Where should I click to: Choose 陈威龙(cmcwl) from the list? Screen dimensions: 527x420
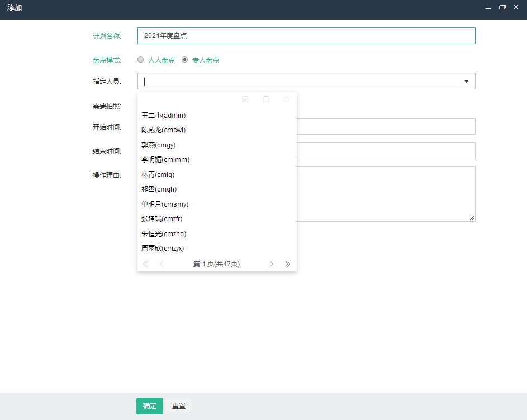163,130
